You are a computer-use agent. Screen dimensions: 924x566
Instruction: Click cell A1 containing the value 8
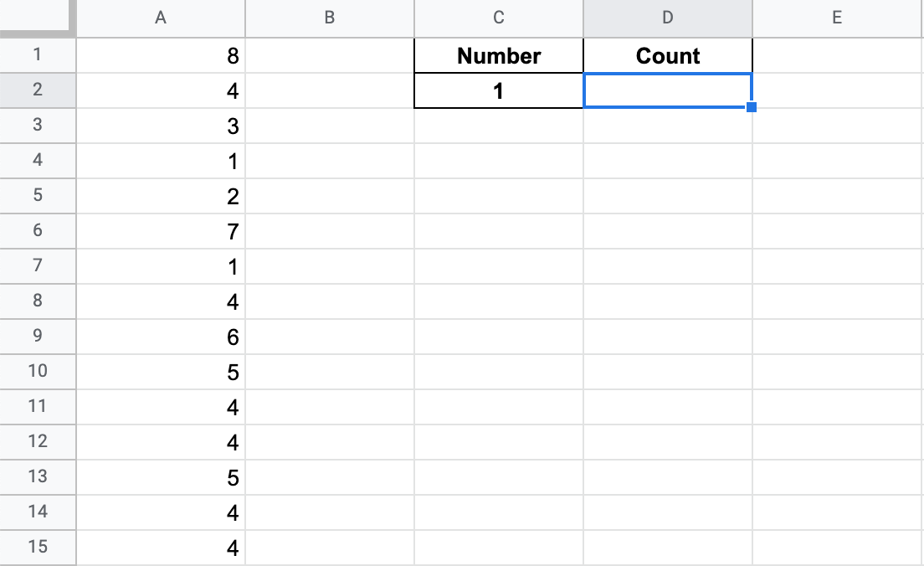point(159,56)
